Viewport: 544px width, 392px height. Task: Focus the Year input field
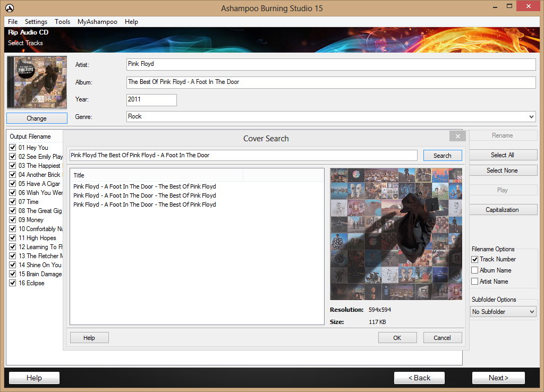tap(151, 100)
